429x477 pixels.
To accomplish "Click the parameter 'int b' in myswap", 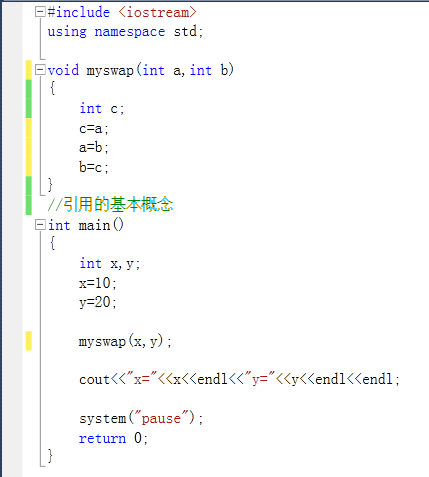I will (209, 70).
